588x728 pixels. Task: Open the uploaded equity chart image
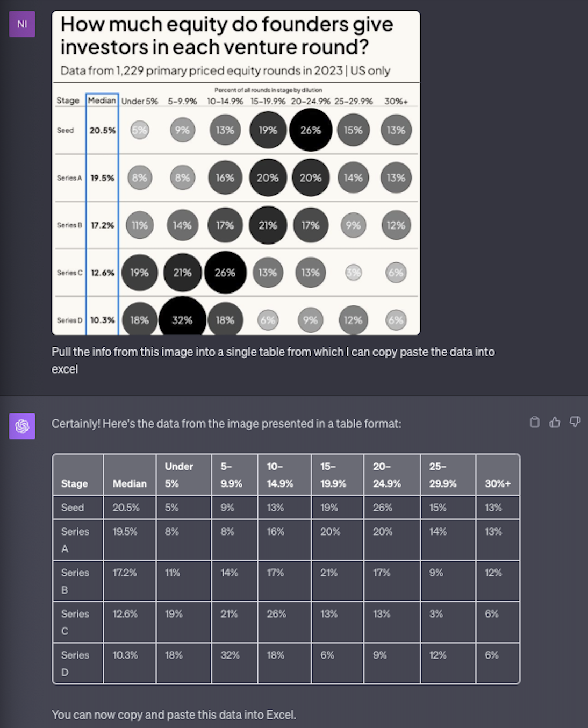(x=236, y=173)
